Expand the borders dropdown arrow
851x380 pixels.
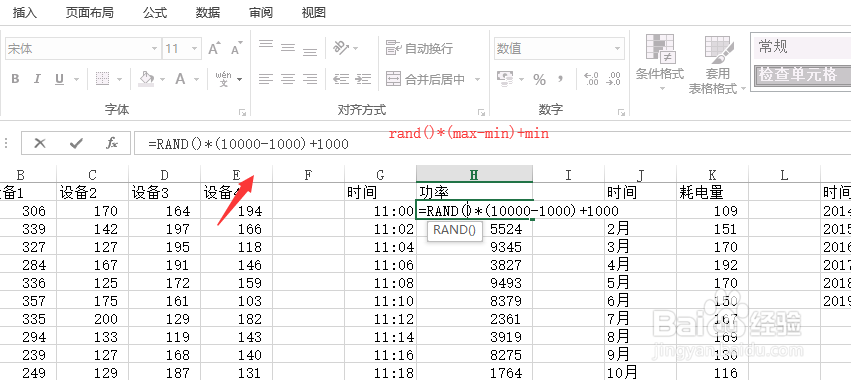[x=120, y=80]
